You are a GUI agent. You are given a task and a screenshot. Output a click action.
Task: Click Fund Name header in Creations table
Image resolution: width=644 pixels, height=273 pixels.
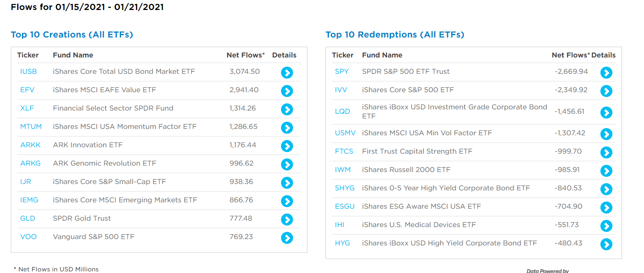73,55
